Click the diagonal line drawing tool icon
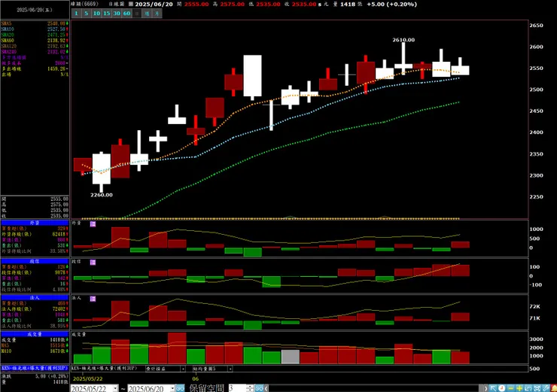Screen dimensions: 557x392 pyautogui.click(x=546, y=388)
